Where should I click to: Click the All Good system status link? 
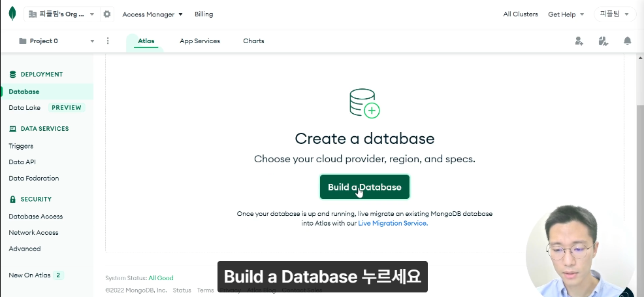click(x=161, y=277)
